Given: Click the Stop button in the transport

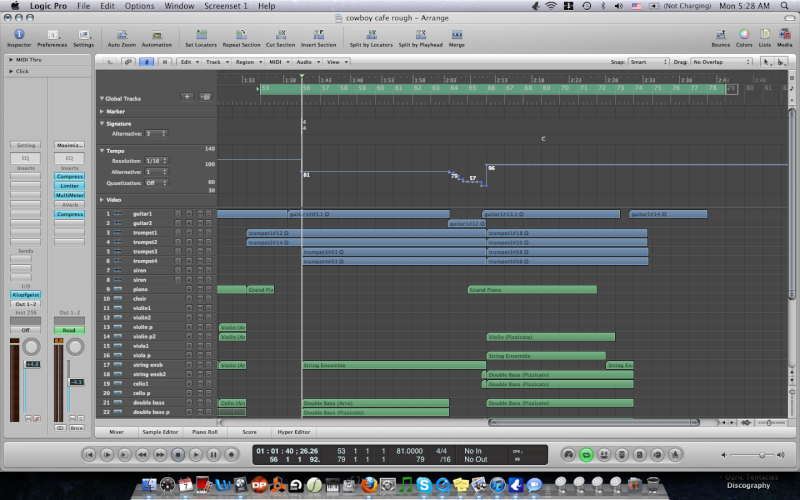Looking at the screenshot, I should point(178,454).
